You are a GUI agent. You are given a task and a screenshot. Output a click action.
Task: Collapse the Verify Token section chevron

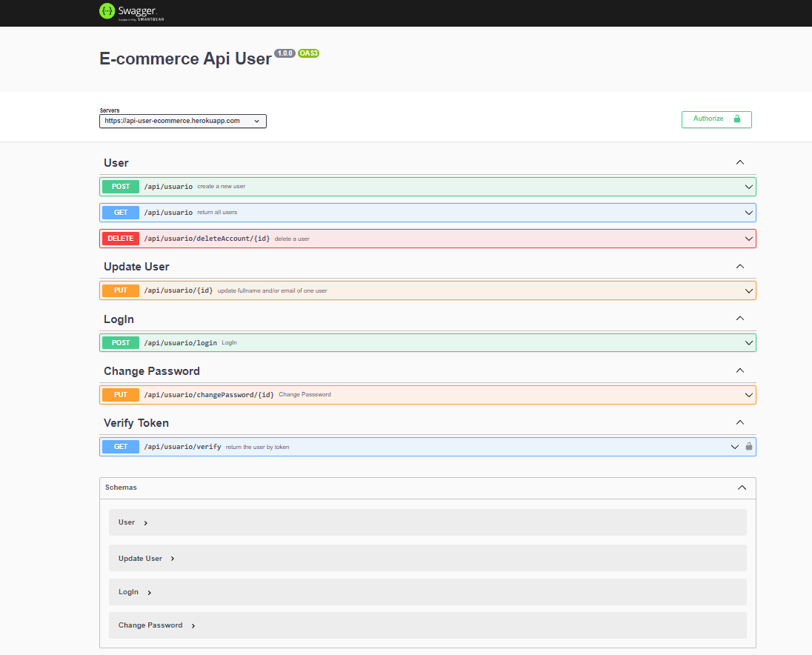[x=740, y=422]
